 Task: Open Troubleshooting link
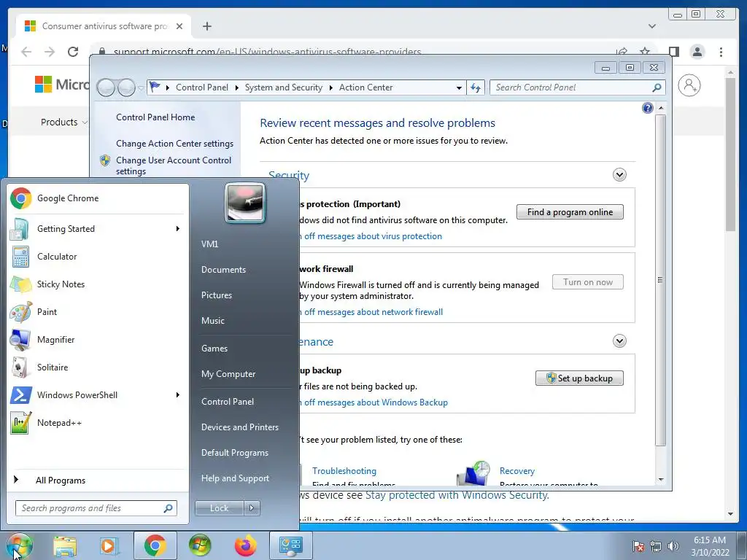[344, 471]
